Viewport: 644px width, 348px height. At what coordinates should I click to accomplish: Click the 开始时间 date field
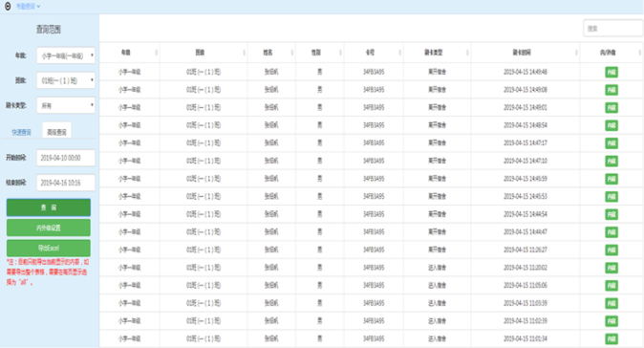[x=66, y=158]
